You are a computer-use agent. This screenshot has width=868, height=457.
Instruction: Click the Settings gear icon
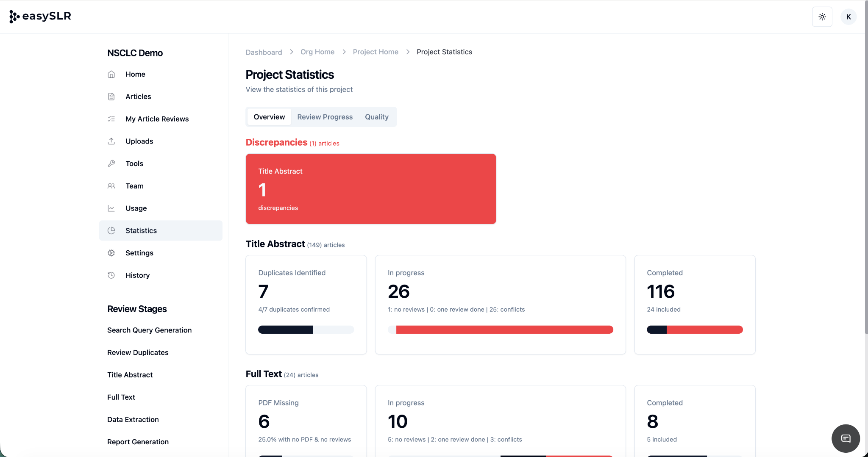coord(111,253)
